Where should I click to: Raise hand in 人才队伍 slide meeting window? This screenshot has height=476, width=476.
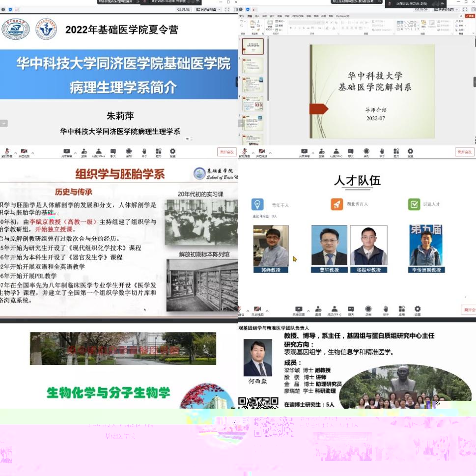(x=386, y=310)
